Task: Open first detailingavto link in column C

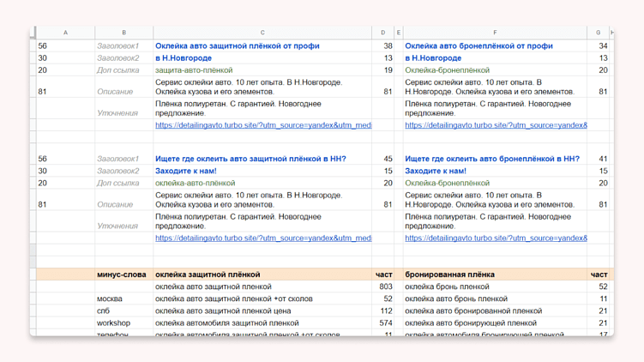Action: pyautogui.click(x=263, y=125)
